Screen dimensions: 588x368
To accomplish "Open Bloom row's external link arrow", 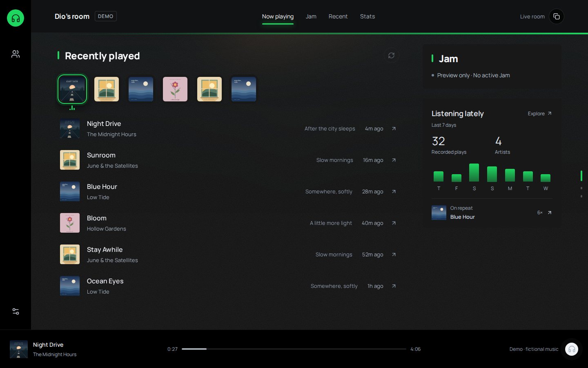I will (394, 223).
